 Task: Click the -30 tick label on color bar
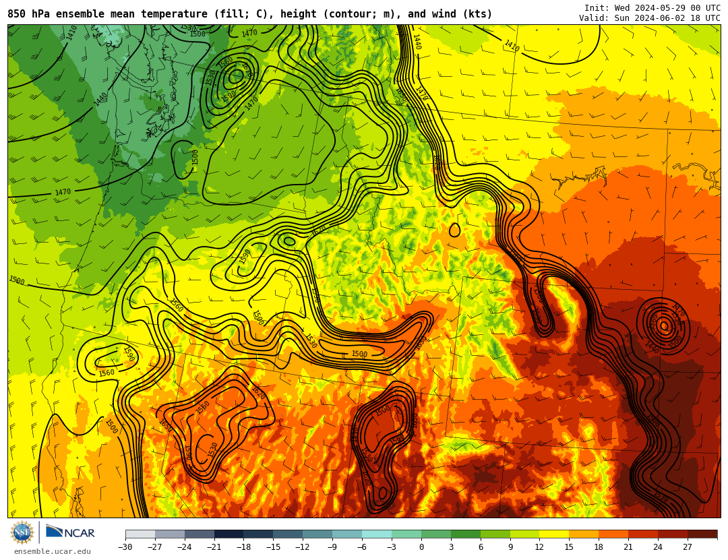coord(125,547)
